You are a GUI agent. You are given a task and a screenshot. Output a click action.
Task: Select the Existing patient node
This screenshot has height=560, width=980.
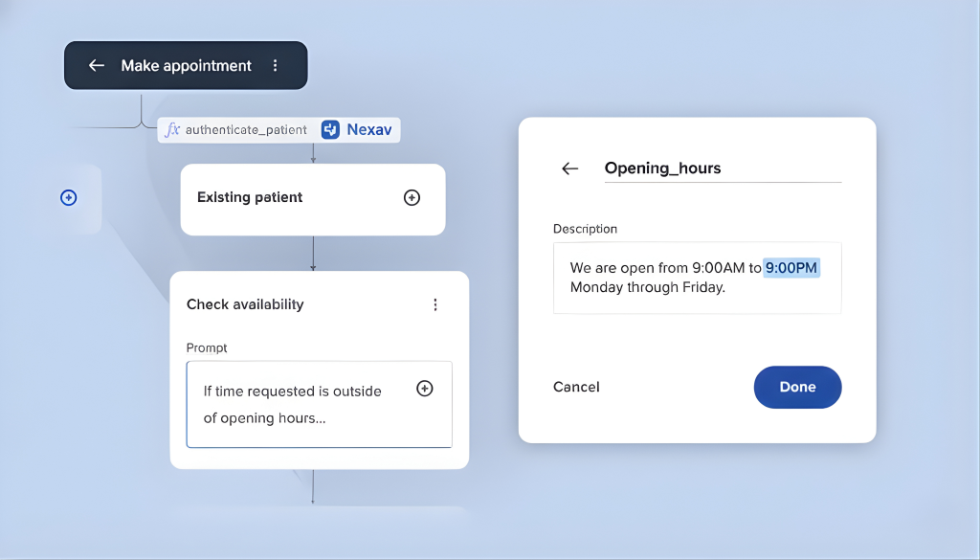coord(250,197)
